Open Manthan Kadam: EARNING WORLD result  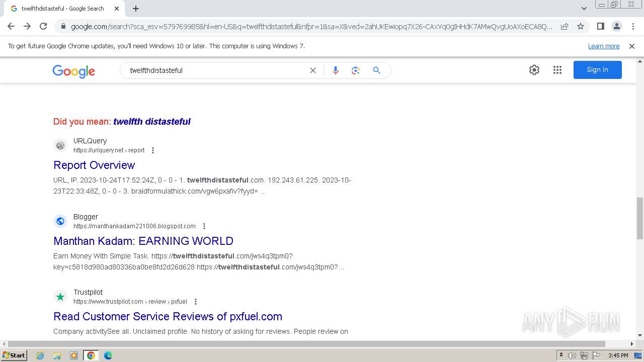point(143,241)
